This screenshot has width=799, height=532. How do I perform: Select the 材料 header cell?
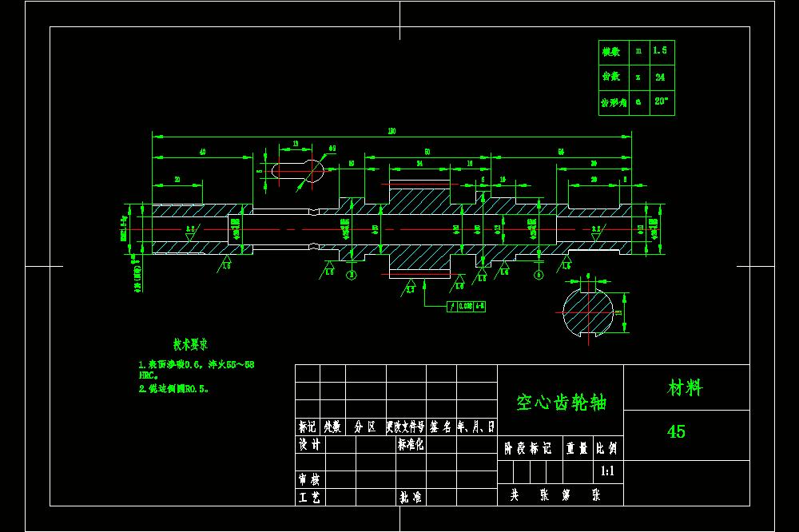click(x=685, y=387)
